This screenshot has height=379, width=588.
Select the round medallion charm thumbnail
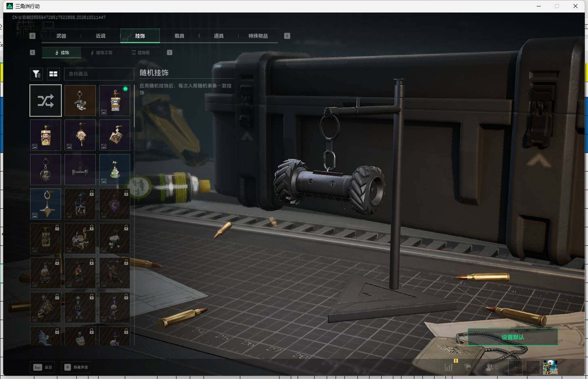pyautogui.click(x=46, y=170)
